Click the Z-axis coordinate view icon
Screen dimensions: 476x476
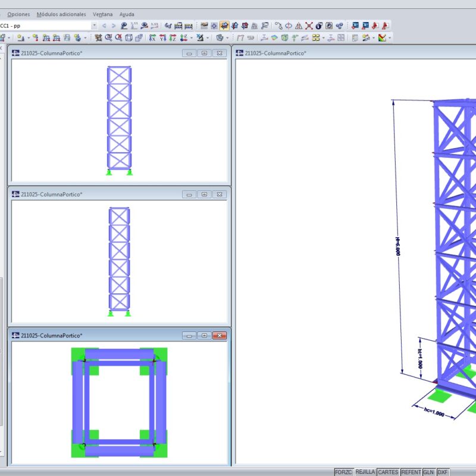(x=184, y=37)
